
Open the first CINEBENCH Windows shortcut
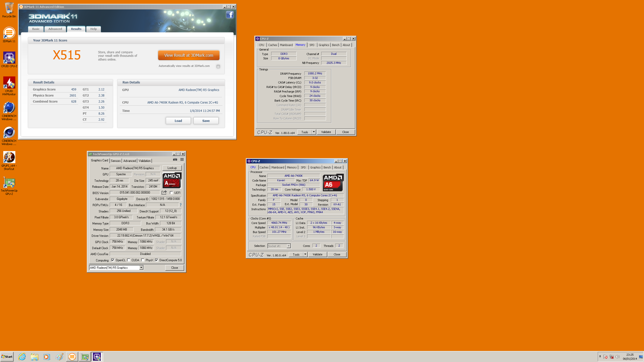click(9, 111)
